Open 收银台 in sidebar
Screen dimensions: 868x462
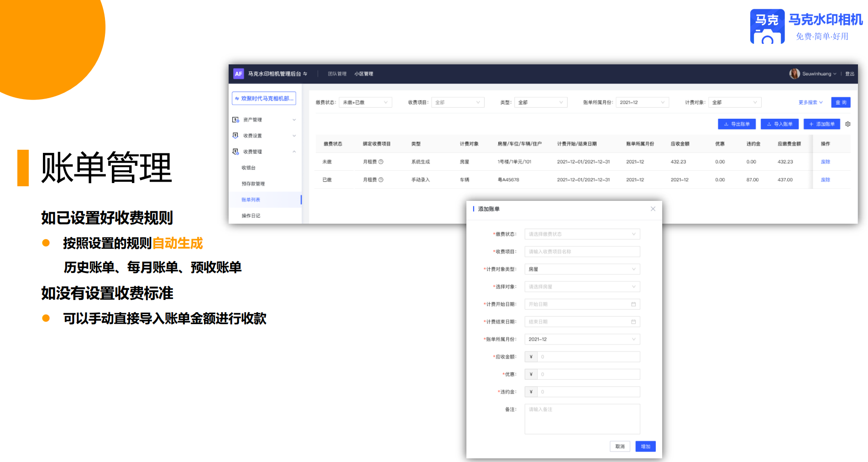[249, 168]
